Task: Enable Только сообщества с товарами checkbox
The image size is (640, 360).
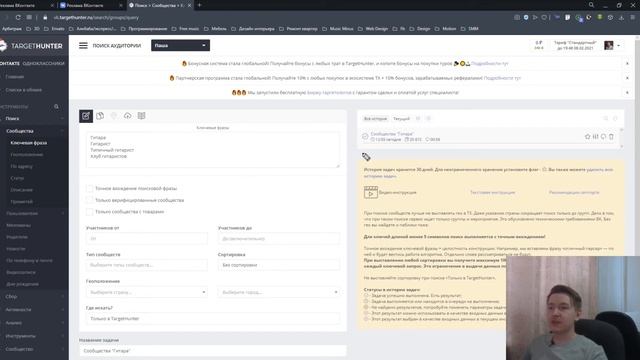Action: point(89,212)
